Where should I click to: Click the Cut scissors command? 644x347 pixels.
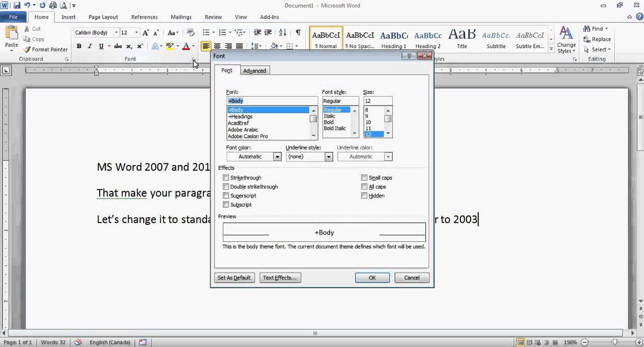click(x=32, y=29)
